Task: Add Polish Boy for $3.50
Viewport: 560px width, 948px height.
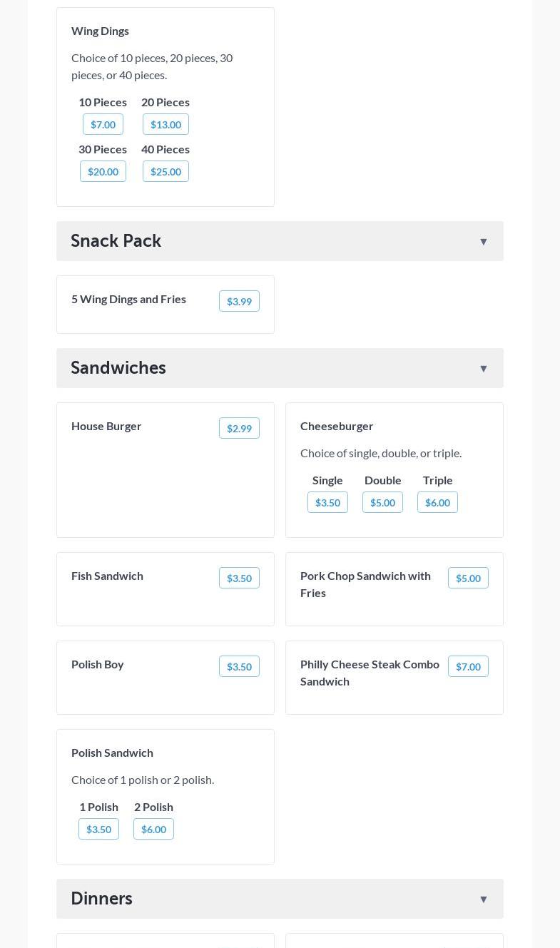Action: coord(239,666)
